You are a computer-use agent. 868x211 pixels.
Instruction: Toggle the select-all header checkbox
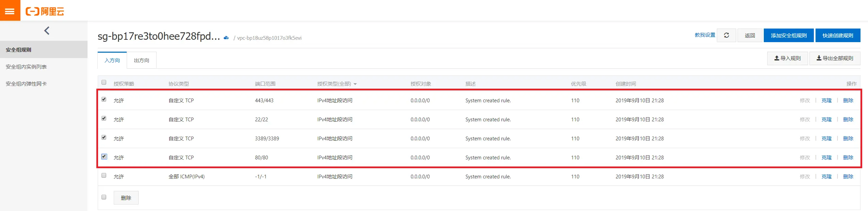click(x=104, y=82)
